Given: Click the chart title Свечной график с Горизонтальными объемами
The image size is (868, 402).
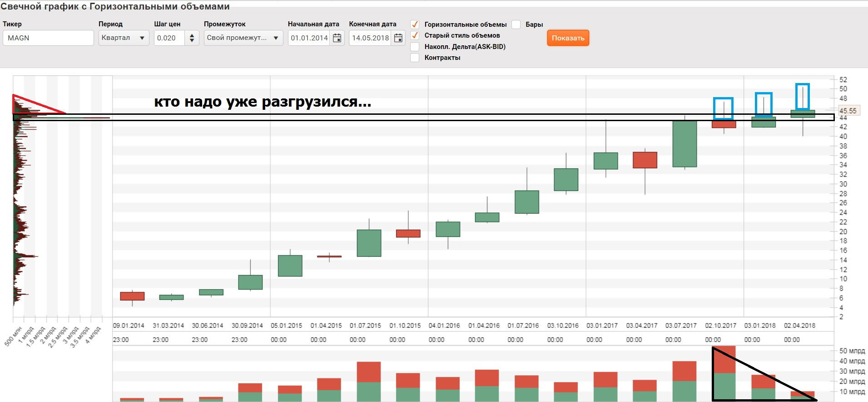Looking at the screenshot, I should pos(115,6).
